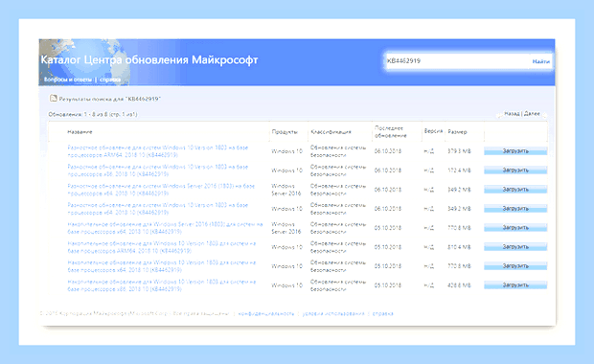This screenshot has width=594, height=364.
Task: Select Windows Server 2016 product in Накопительное row
Action: click(x=286, y=228)
